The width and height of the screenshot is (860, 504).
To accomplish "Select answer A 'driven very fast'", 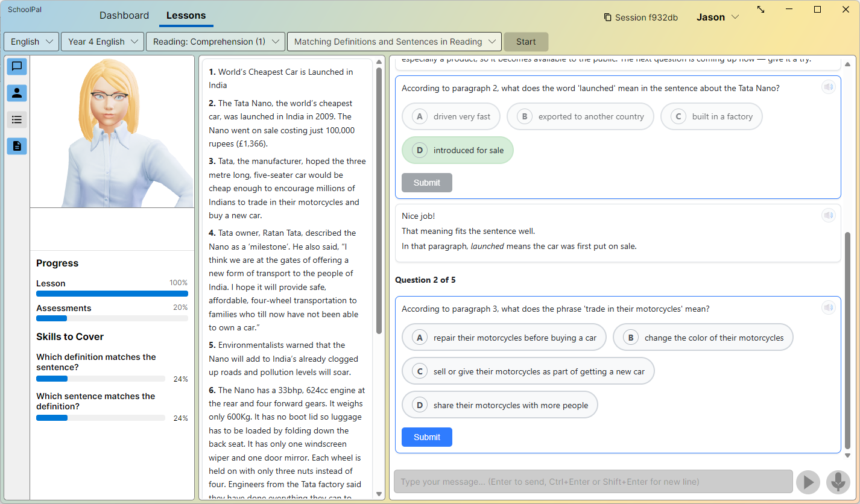I will coord(451,116).
